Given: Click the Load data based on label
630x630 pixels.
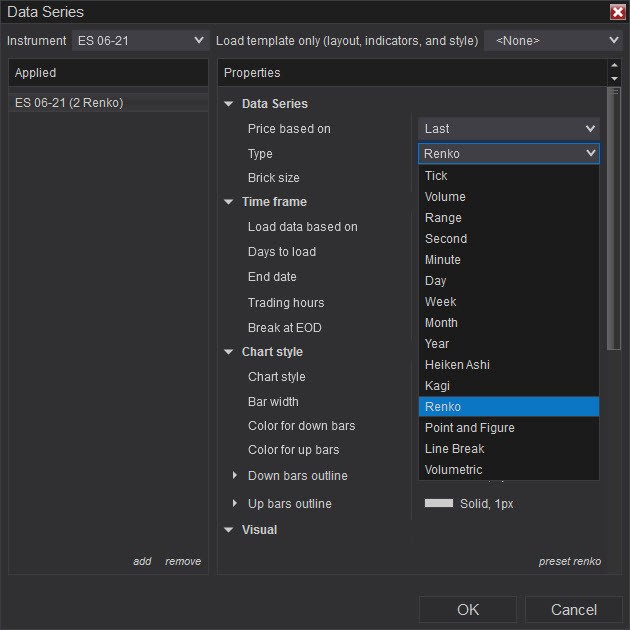Looking at the screenshot, I should click(x=303, y=227).
